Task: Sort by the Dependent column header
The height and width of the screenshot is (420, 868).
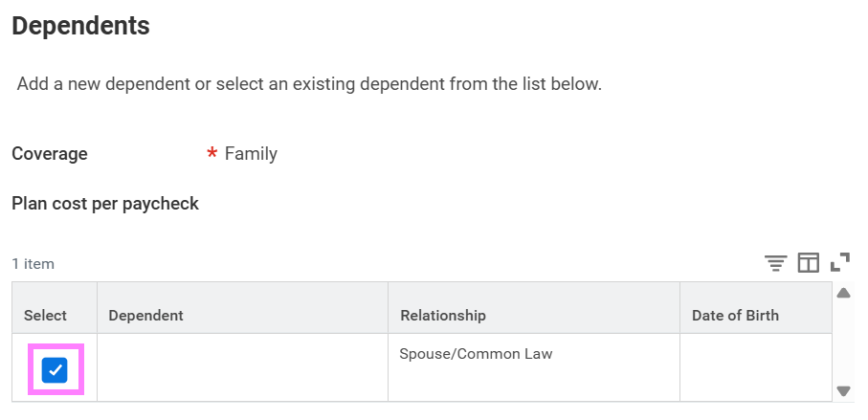Action: pos(145,316)
